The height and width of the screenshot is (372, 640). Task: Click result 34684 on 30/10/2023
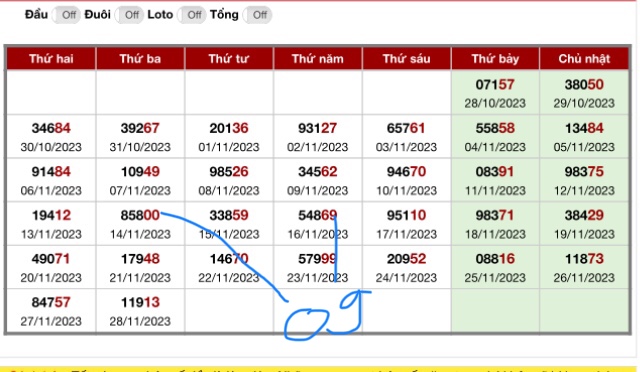[x=51, y=136]
